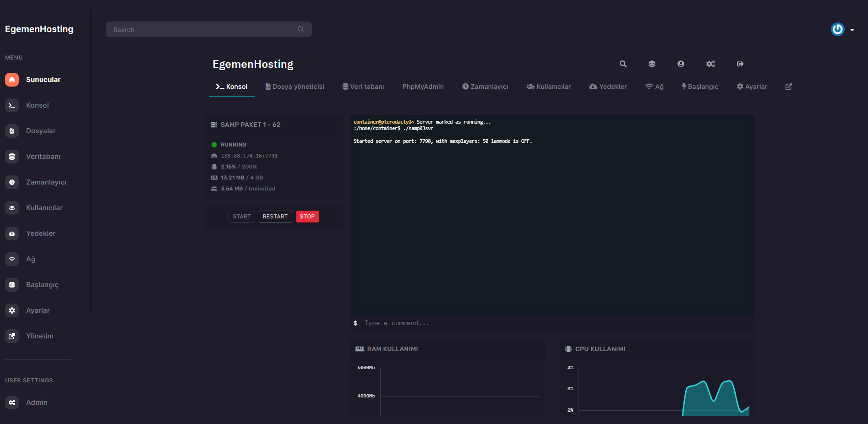Click the CPU usage value 2.15%
This screenshot has height=424, width=868.
coord(229,167)
